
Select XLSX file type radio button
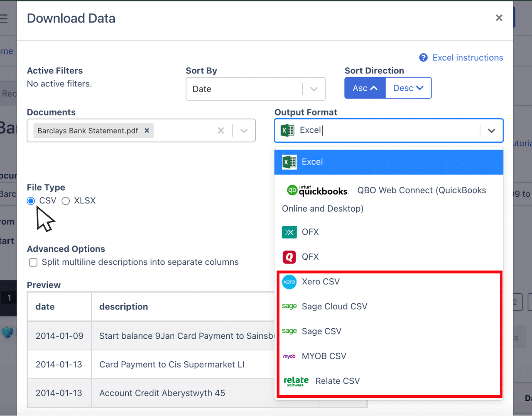click(66, 201)
